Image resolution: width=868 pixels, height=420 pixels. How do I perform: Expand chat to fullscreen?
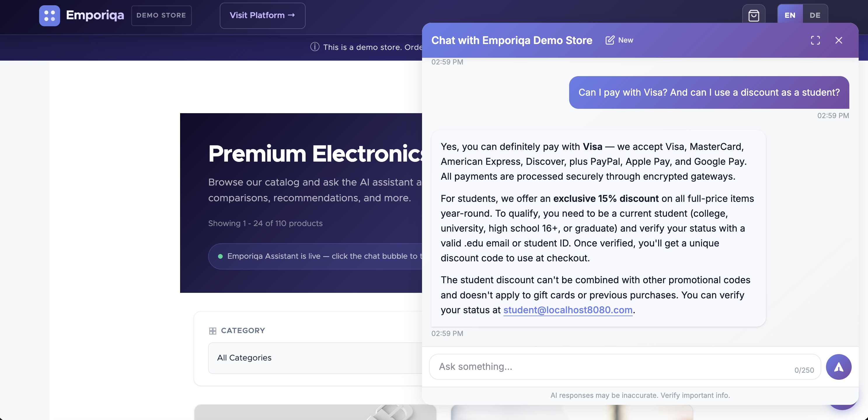(815, 40)
